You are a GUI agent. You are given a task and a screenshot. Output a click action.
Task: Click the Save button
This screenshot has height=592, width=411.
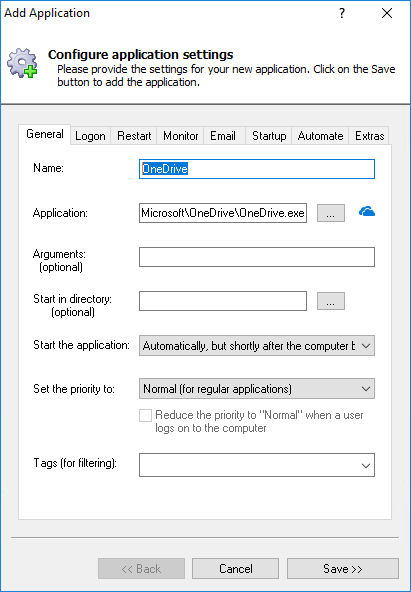pyautogui.click(x=343, y=569)
